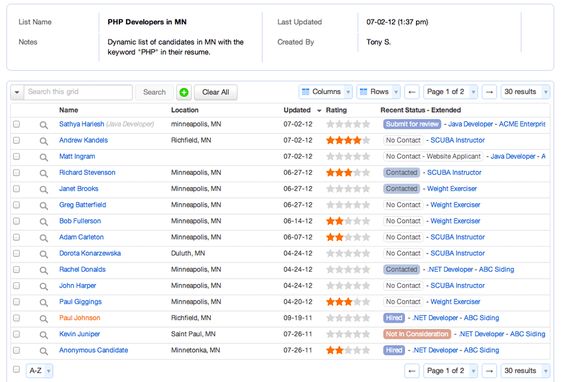Select the checkbox for Janet Brooks row
Image resolution: width=563 pixels, height=382 pixels.
(x=17, y=189)
